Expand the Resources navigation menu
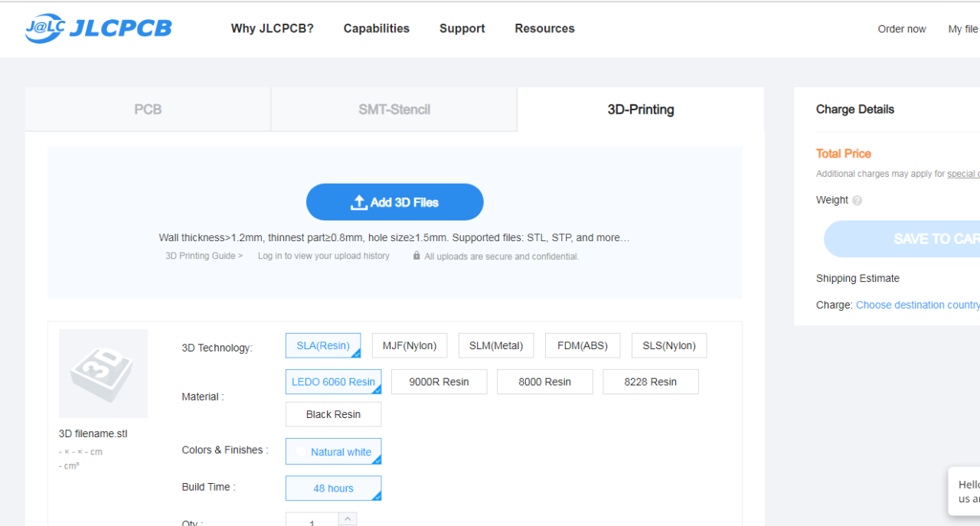Image resolution: width=980 pixels, height=526 pixels. pyautogui.click(x=544, y=28)
